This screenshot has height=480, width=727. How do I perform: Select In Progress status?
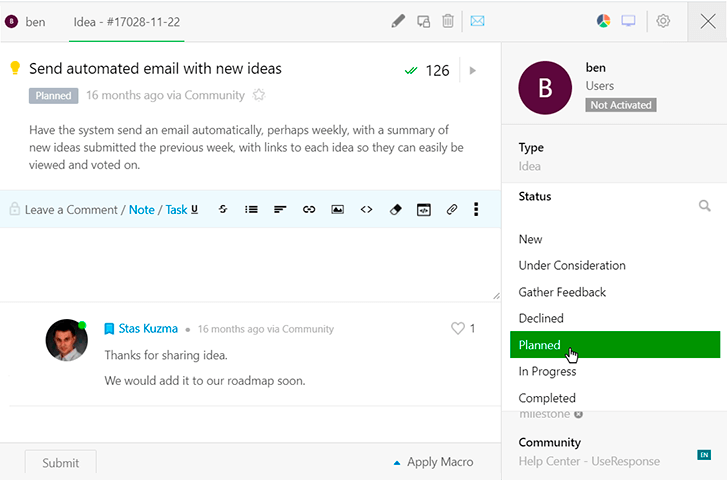(x=615, y=371)
